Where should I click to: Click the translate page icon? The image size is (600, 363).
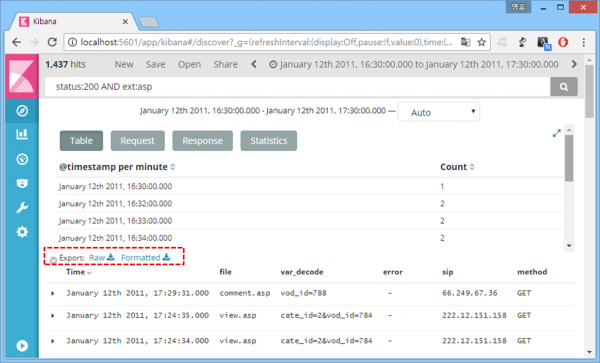(465, 42)
